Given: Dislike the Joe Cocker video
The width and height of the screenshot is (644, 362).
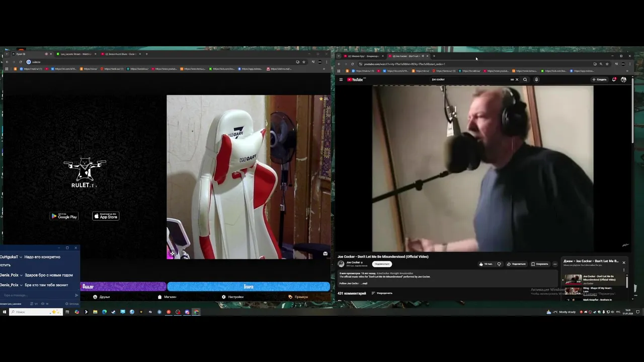Looking at the screenshot, I should (x=499, y=264).
